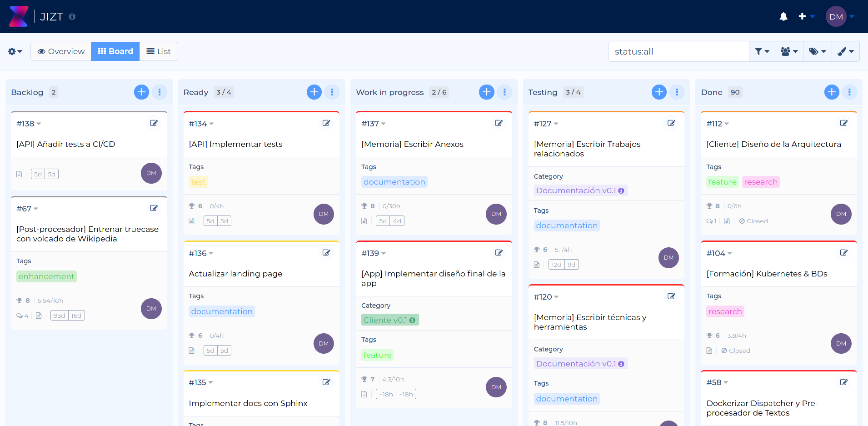The width and height of the screenshot is (868, 426).
Task: Edit issue #120 via pencil icon
Action: pyautogui.click(x=671, y=296)
